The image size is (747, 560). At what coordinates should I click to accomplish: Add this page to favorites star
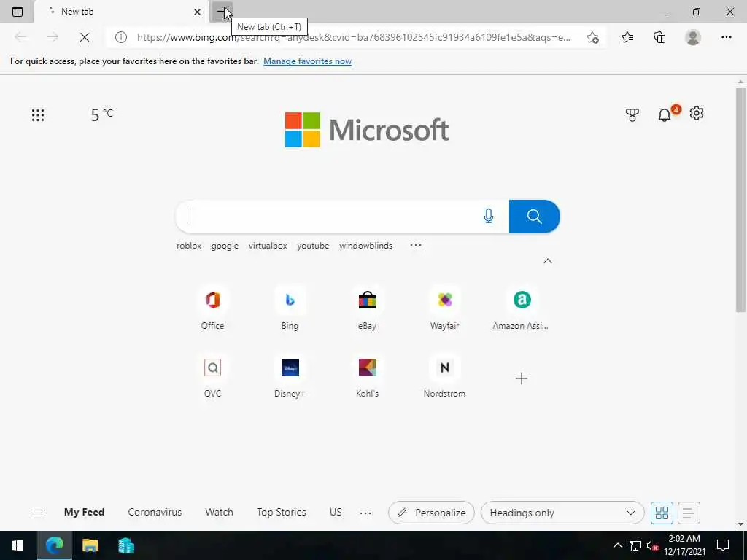click(x=592, y=37)
